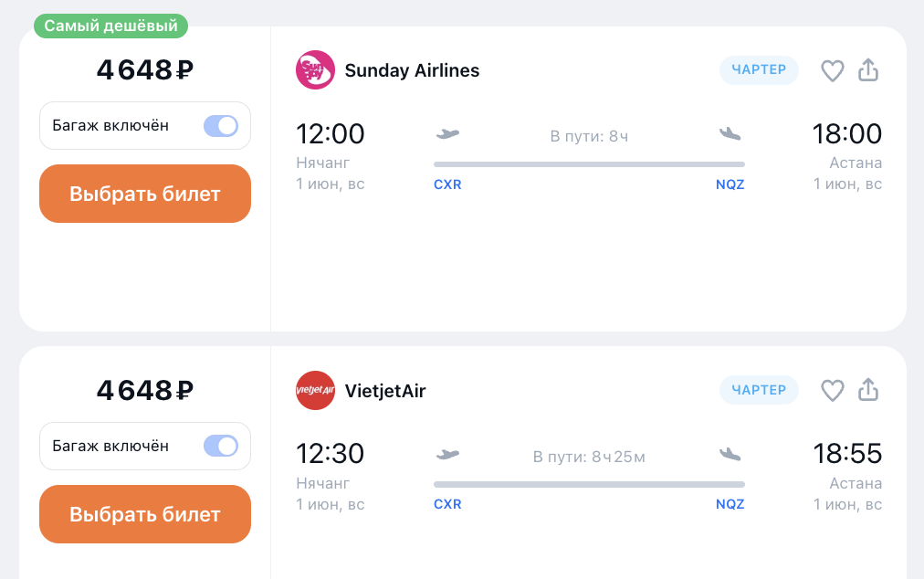This screenshot has height=579, width=924.
Task: Click the ЧАРТЕР badge on Sunday Airlines
Action: (x=759, y=70)
